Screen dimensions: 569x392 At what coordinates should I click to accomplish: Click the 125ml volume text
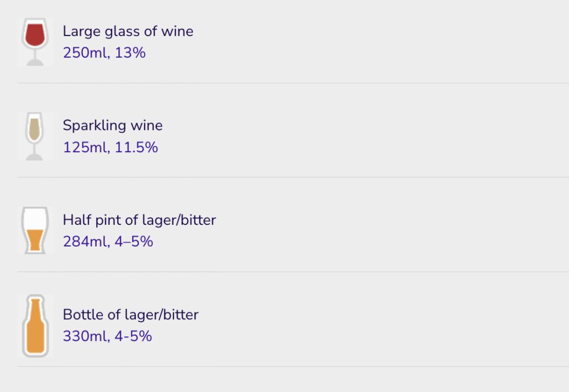point(86,147)
